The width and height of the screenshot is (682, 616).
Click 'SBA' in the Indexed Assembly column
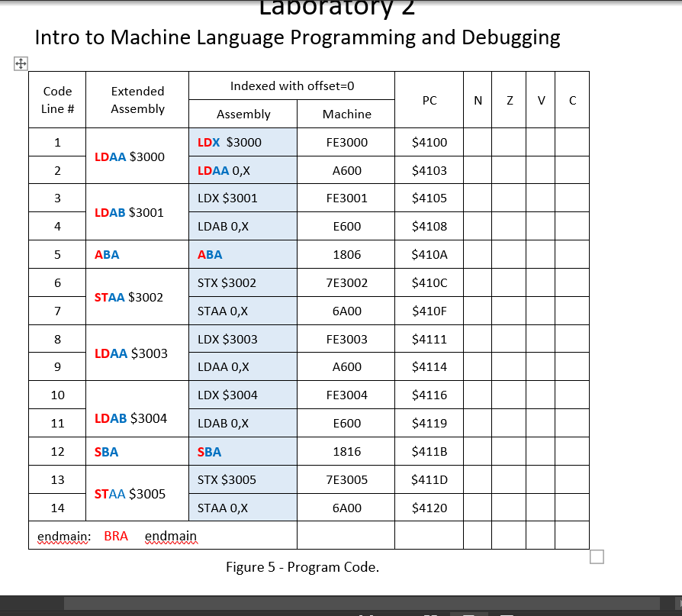tap(209, 452)
